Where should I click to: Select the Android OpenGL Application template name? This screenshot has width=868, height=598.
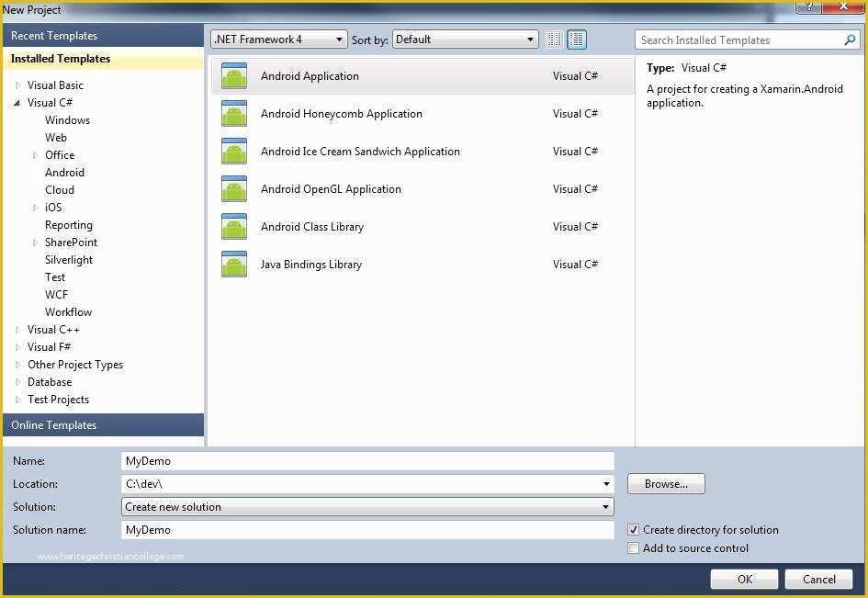331,189
